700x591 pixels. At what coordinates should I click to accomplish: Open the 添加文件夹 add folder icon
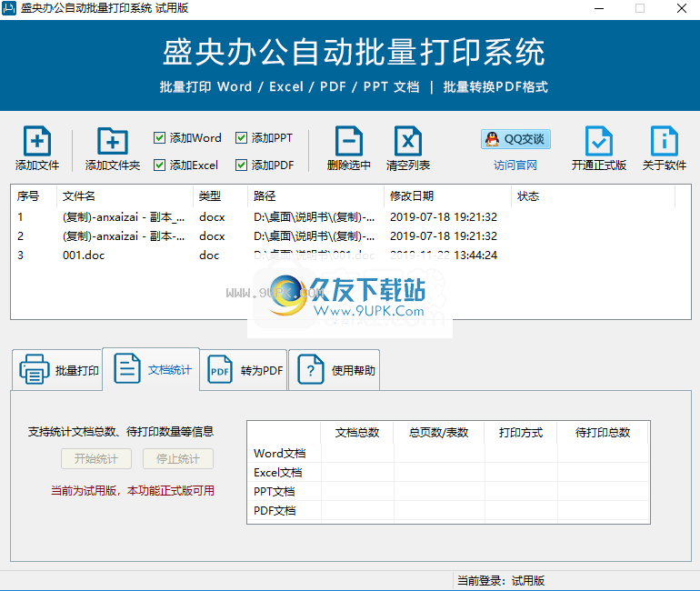[113, 142]
